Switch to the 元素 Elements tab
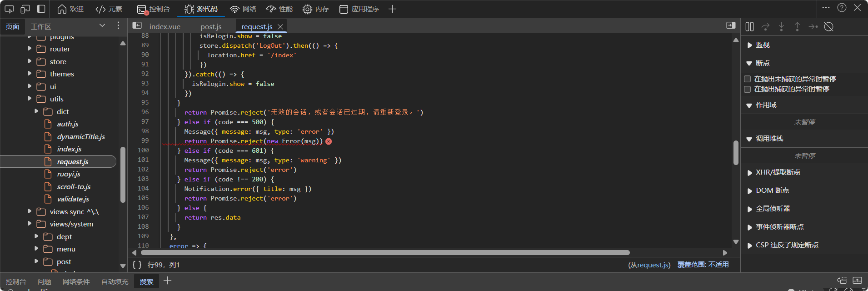The image size is (868, 291). pyautogui.click(x=109, y=9)
